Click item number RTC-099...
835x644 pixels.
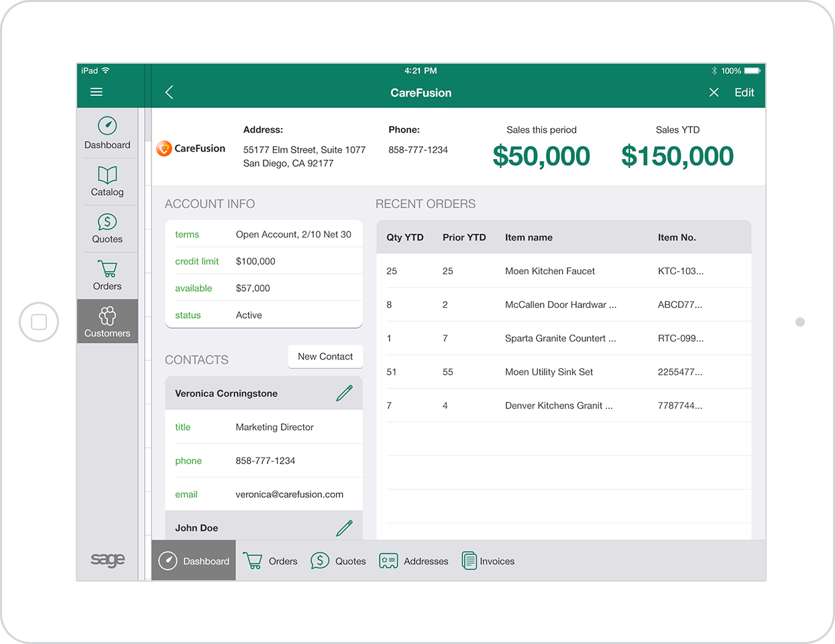[x=681, y=338]
